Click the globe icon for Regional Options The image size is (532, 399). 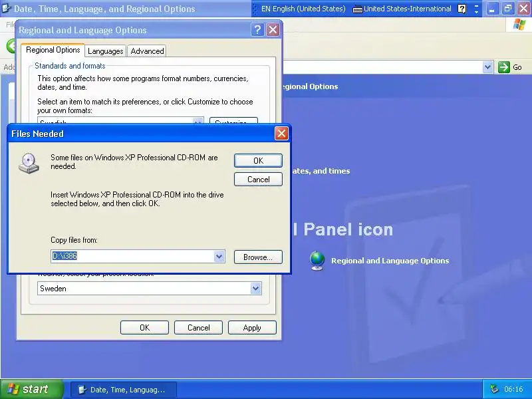click(317, 261)
